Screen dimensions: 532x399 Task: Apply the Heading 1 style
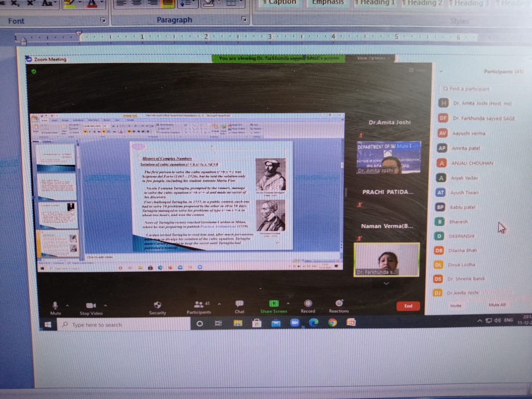375,3
